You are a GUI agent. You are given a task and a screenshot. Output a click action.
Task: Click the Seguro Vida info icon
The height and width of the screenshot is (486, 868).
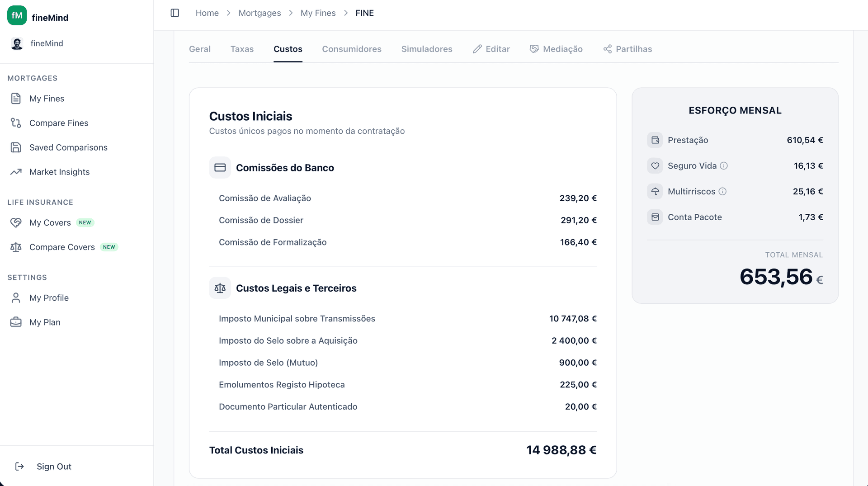[724, 166]
